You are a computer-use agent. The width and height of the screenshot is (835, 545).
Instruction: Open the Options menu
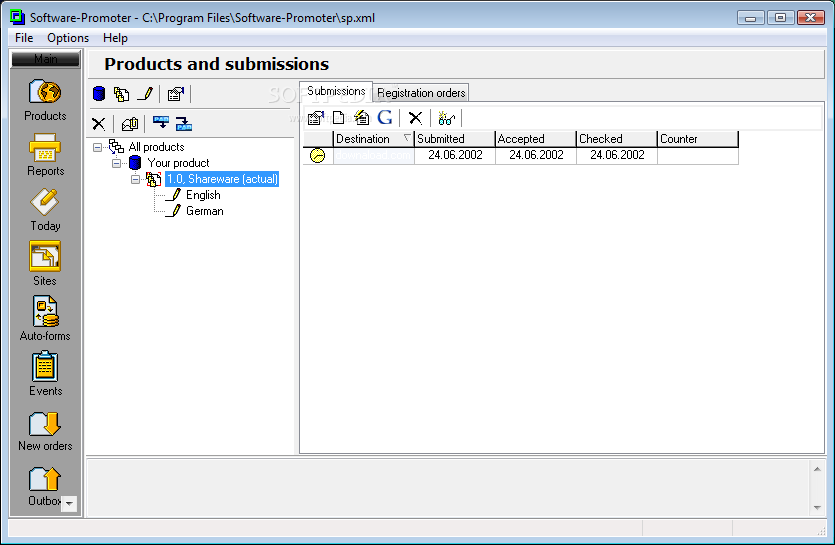tap(68, 38)
